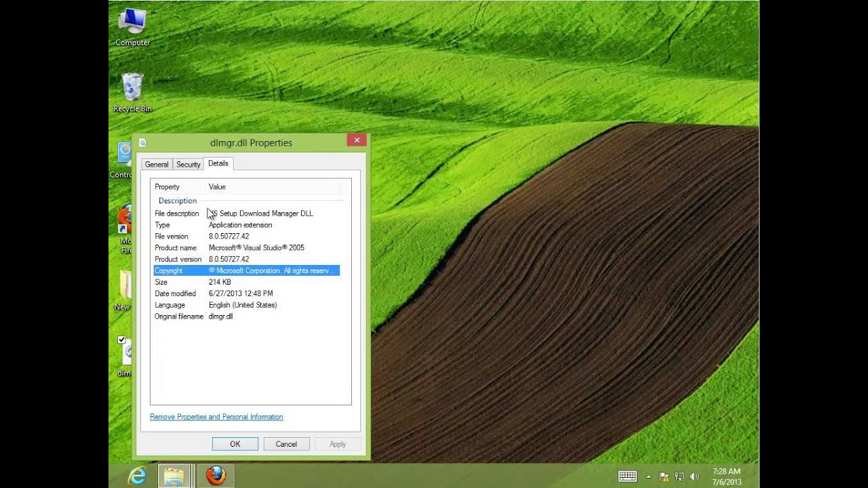This screenshot has height=488, width=868.
Task: Click the Setup Download Manager DLL value
Action: tap(261, 213)
